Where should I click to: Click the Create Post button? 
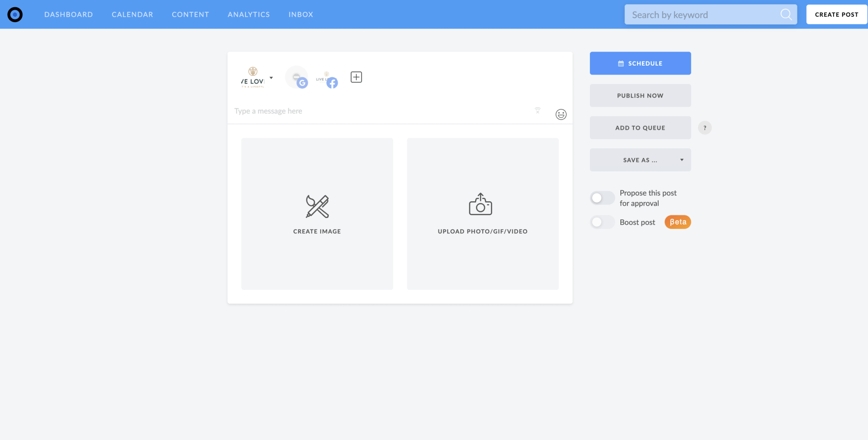[836, 14]
